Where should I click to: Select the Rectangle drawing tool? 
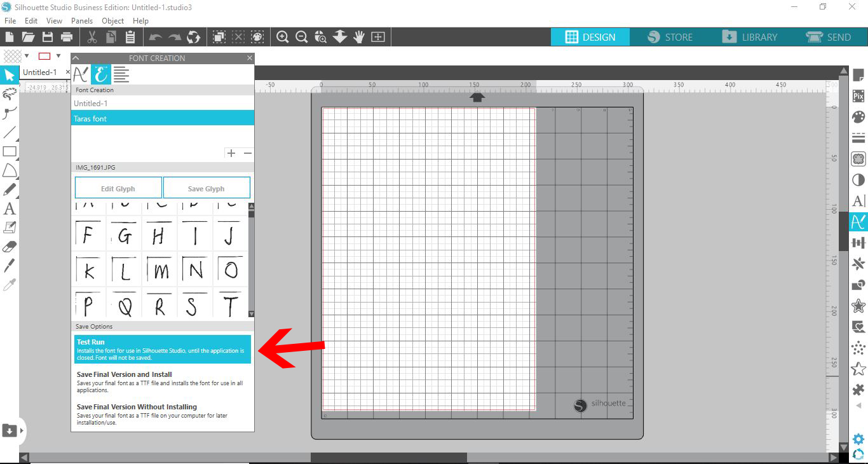point(10,151)
